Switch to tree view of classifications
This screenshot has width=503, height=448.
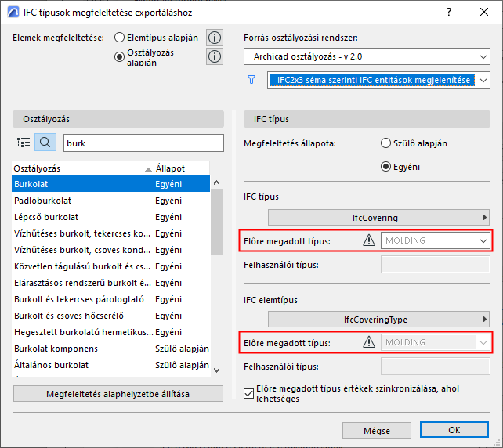[24, 143]
